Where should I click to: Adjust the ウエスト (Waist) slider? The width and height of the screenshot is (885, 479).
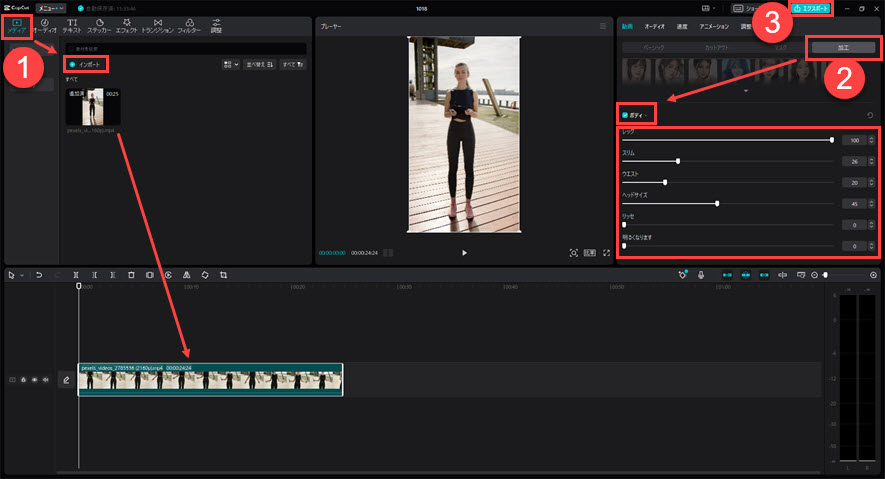coord(728,182)
